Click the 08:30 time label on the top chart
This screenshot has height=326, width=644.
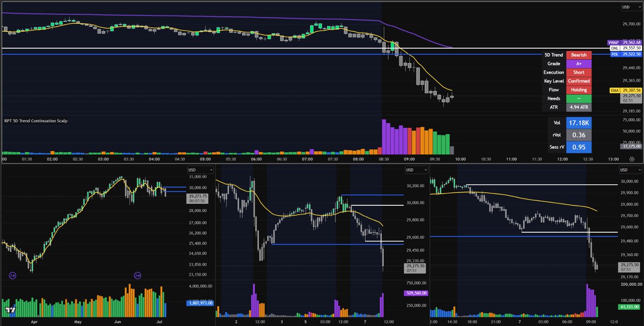pyautogui.click(x=384, y=159)
